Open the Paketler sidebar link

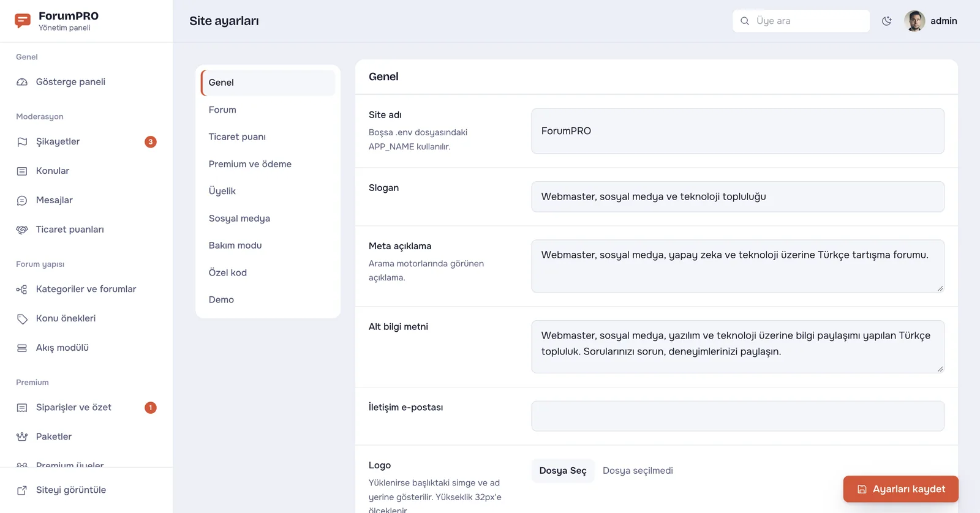coord(86,437)
